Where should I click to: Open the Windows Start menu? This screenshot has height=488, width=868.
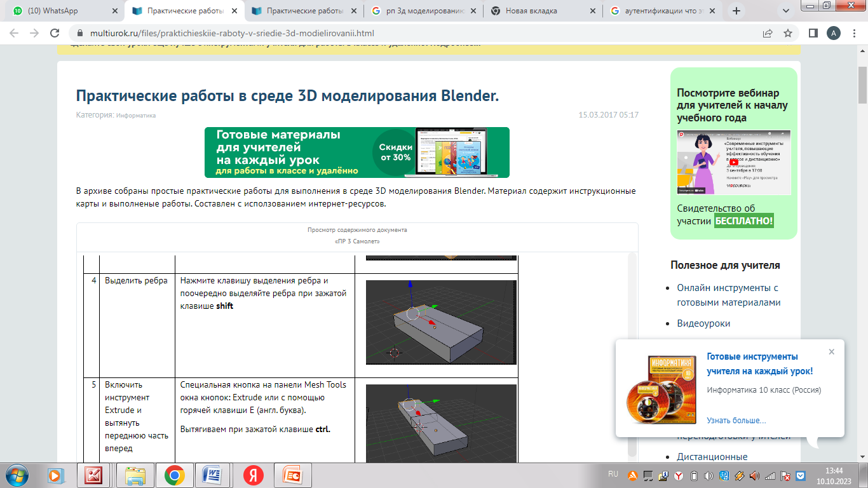click(x=17, y=475)
